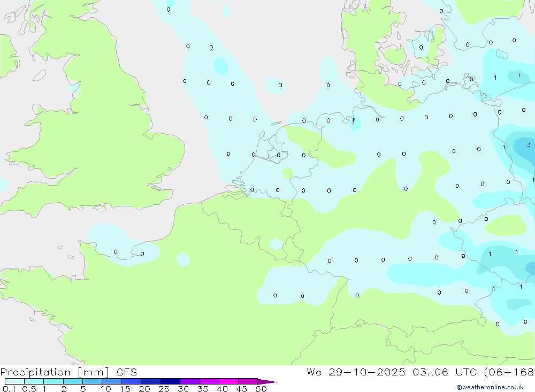Click the 25–30 mm navy legend swatch

170,381
